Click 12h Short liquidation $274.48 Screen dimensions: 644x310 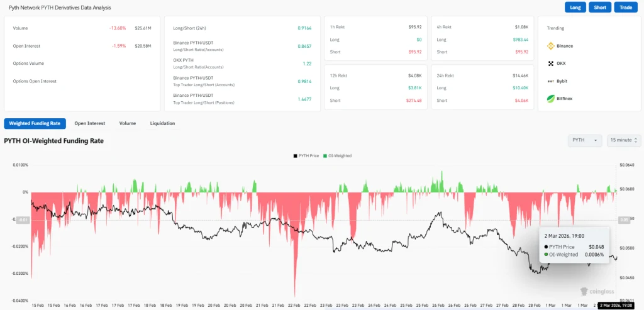coord(414,100)
